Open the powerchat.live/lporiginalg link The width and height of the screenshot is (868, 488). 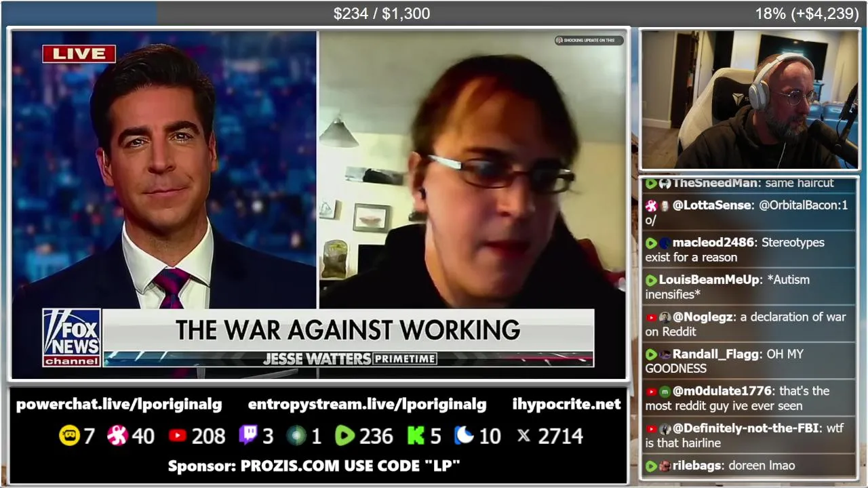tap(119, 405)
